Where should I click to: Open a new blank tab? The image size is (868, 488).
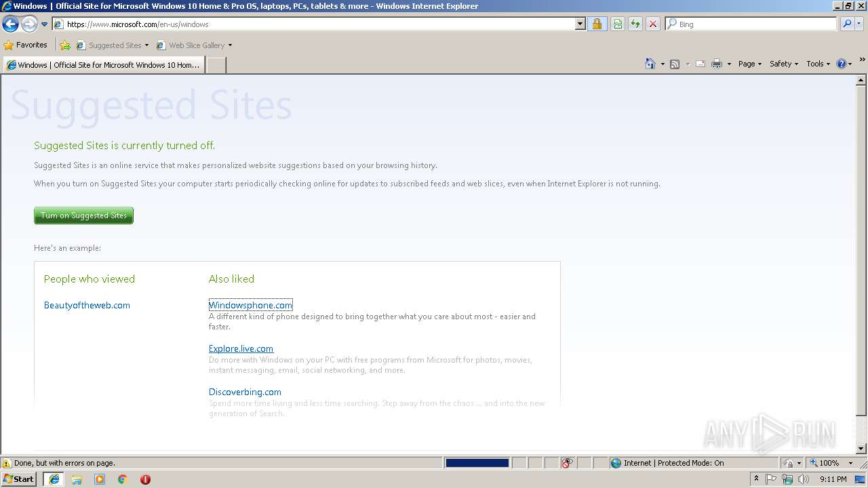[x=216, y=65]
